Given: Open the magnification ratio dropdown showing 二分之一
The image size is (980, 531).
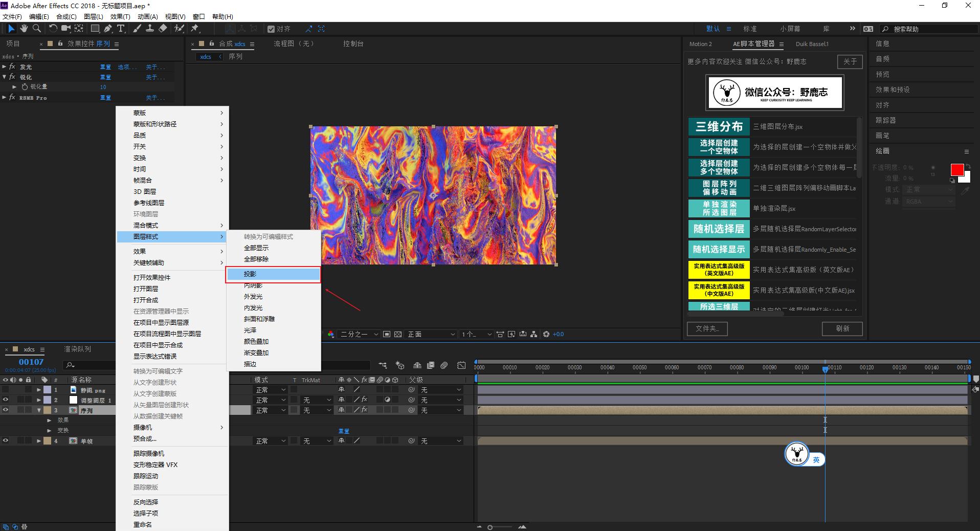Looking at the screenshot, I should 358,334.
